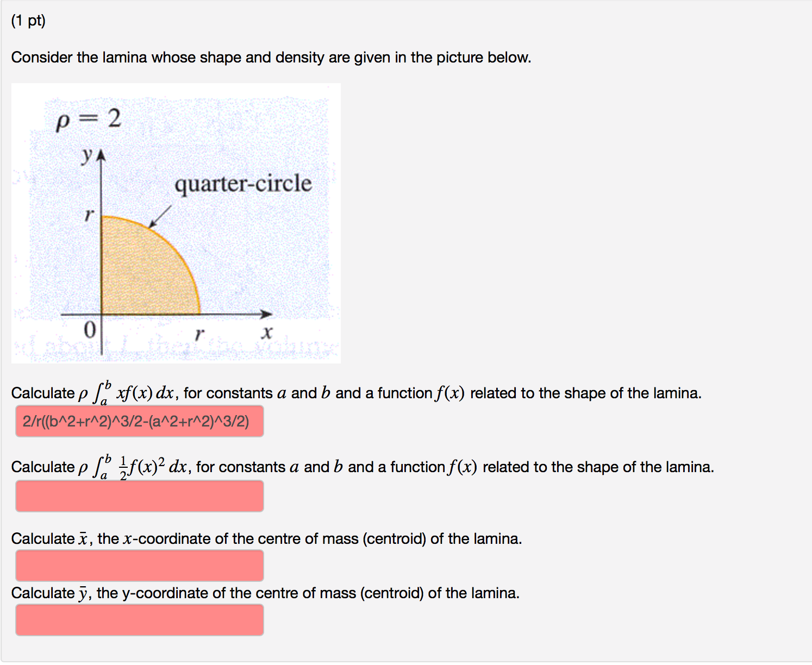Click the quarter-circle text label in the image
The width and height of the screenshot is (812, 665).
click(242, 184)
